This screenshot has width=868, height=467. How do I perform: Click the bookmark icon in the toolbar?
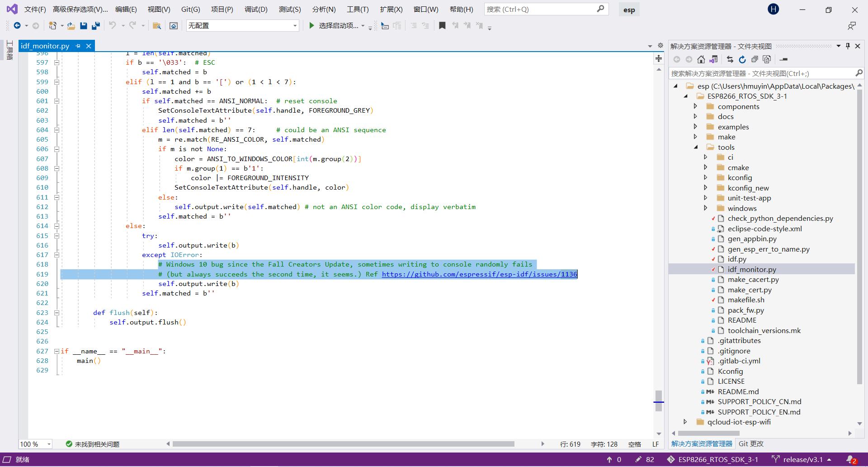[442, 26]
